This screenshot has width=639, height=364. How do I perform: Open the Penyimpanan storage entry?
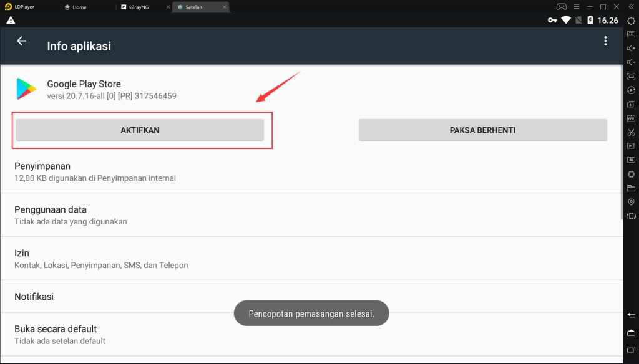point(311,171)
